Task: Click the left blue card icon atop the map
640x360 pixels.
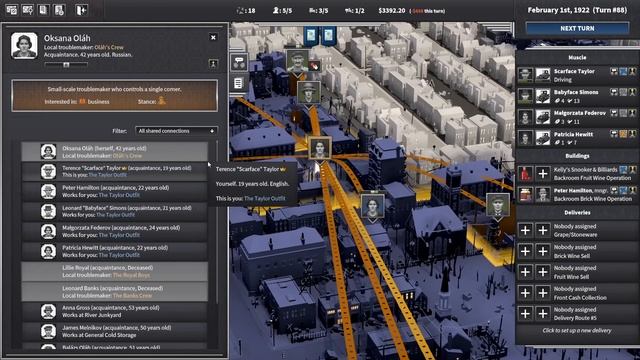Action: coord(311,36)
